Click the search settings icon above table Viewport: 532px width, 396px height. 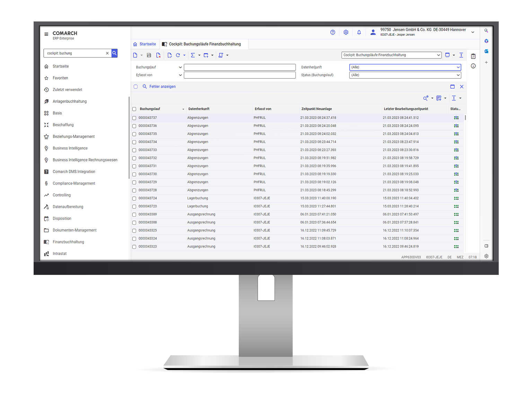click(x=426, y=98)
